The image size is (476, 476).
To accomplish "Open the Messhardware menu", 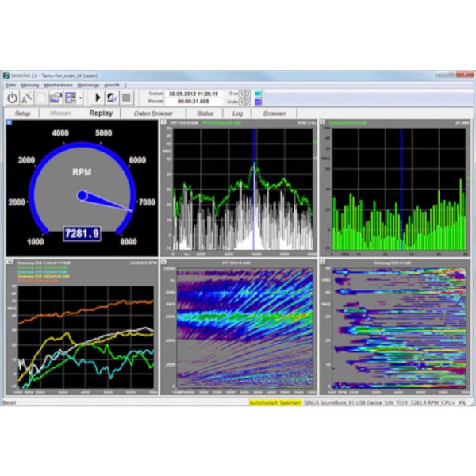I will 58,86.
